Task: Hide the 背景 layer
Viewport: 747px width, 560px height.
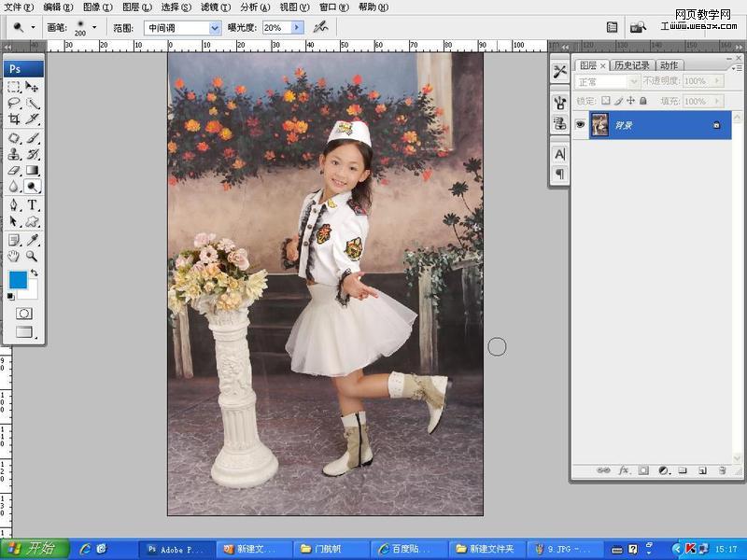Action: click(581, 124)
